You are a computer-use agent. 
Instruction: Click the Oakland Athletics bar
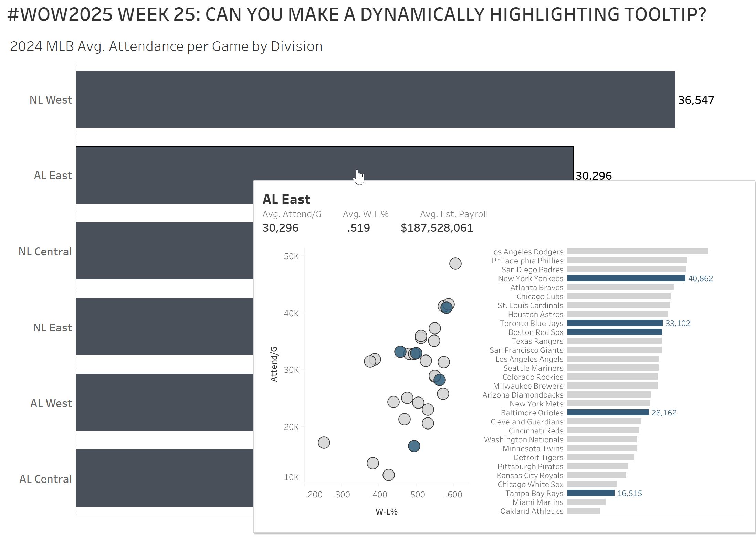[x=583, y=511]
